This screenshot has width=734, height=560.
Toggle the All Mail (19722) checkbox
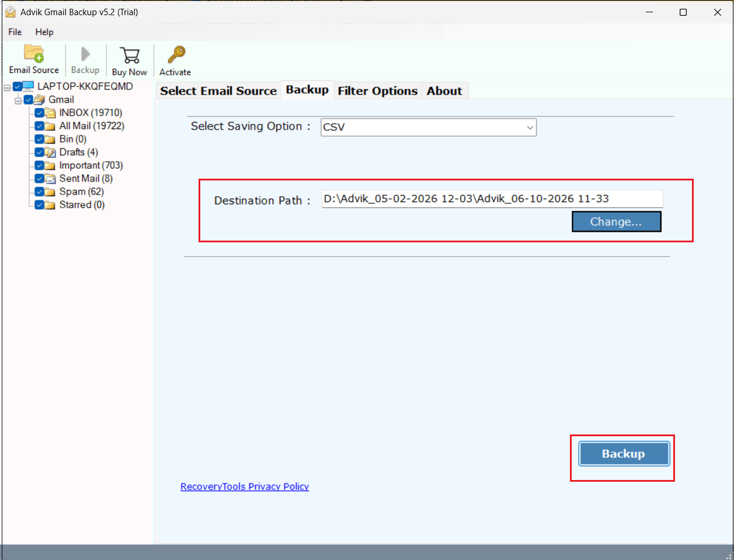(x=39, y=126)
